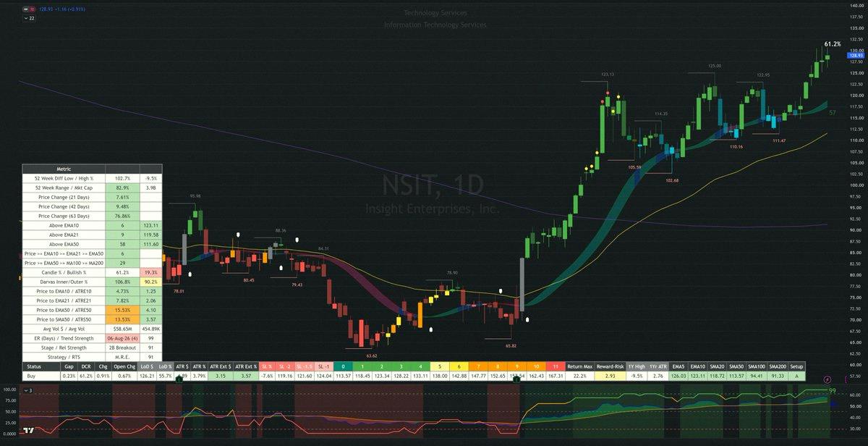Click the earnings date 06-Aug-26 (4)
Viewport: 868px width, 446px height.
122,338
